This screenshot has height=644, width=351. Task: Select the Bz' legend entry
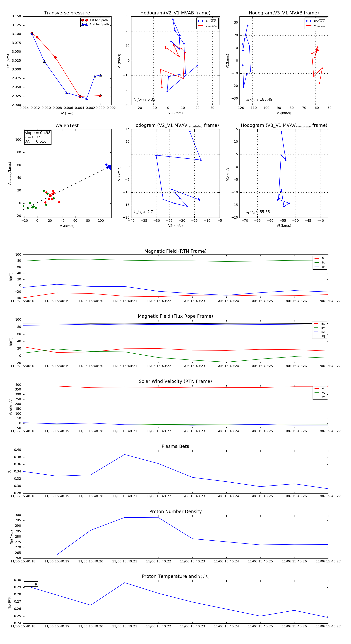click(320, 332)
